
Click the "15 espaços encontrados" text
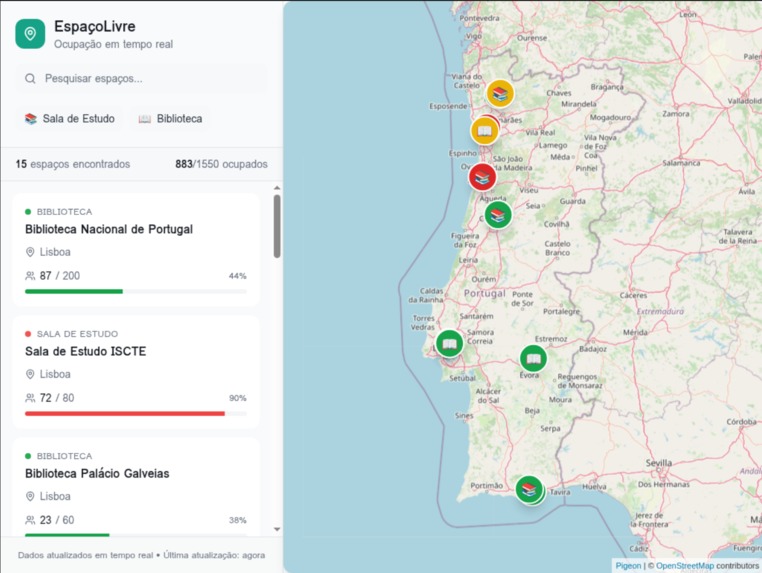[73, 164]
